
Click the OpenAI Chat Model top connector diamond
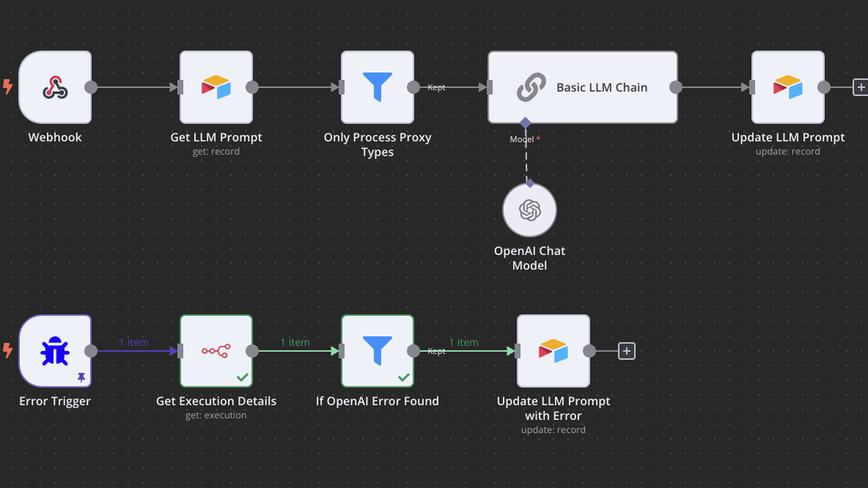point(530,183)
